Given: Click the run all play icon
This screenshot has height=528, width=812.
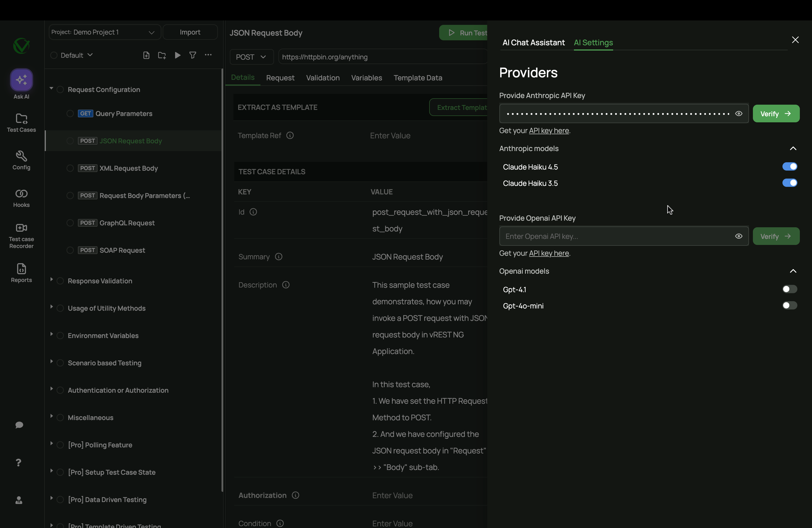Looking at the screenshot, I should (177, 55).
